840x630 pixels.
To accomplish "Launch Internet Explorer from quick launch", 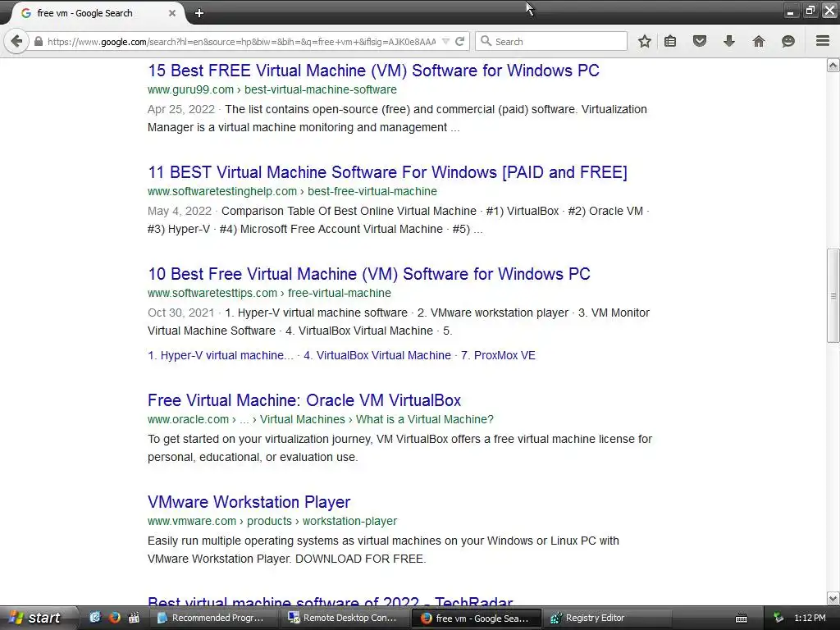I will point(95,618).
